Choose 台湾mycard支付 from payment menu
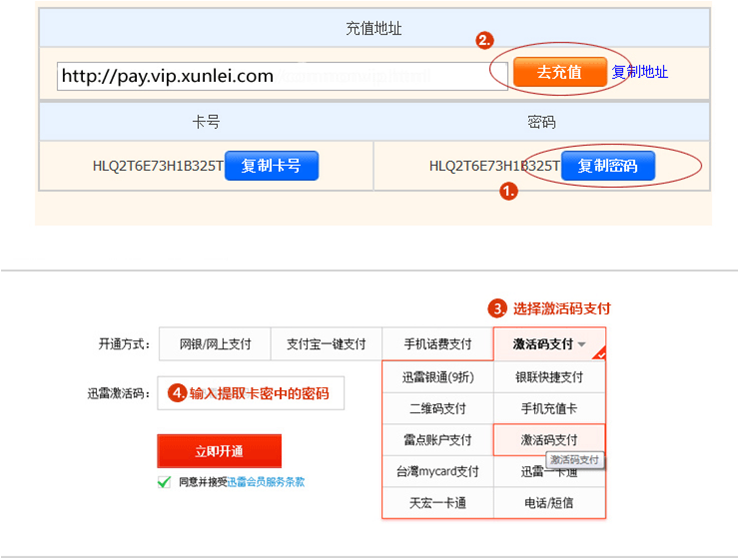 point(438,472)
